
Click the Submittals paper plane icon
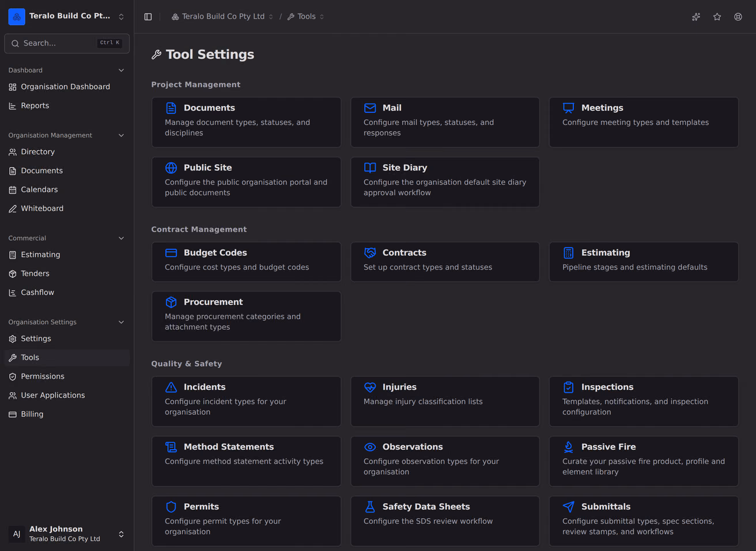click(569, 507)
